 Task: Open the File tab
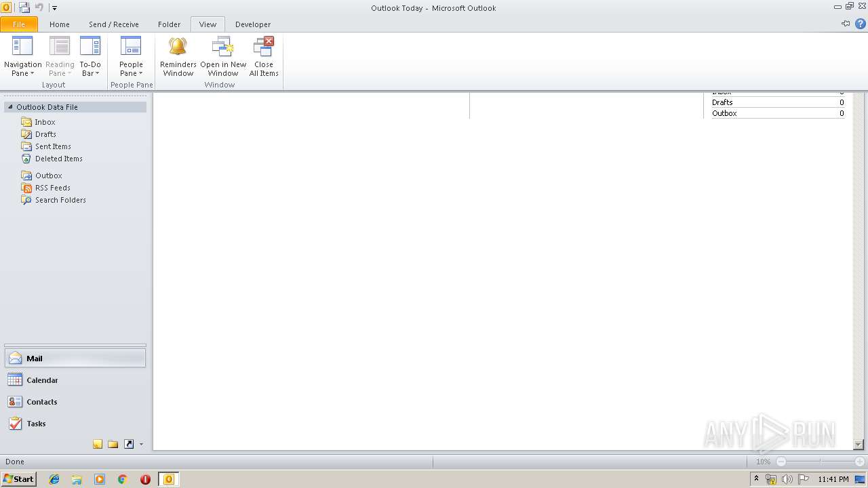[19, 24]
